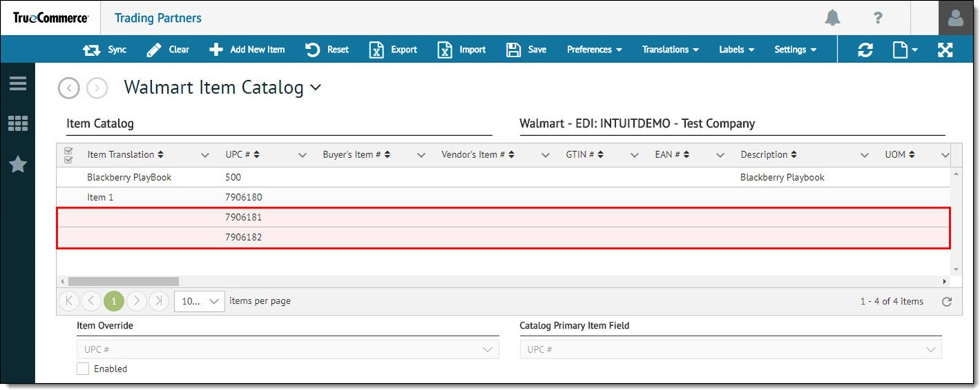Sort by Vendor's Item # column
This screenshot has height=390, width=980.
478,155
